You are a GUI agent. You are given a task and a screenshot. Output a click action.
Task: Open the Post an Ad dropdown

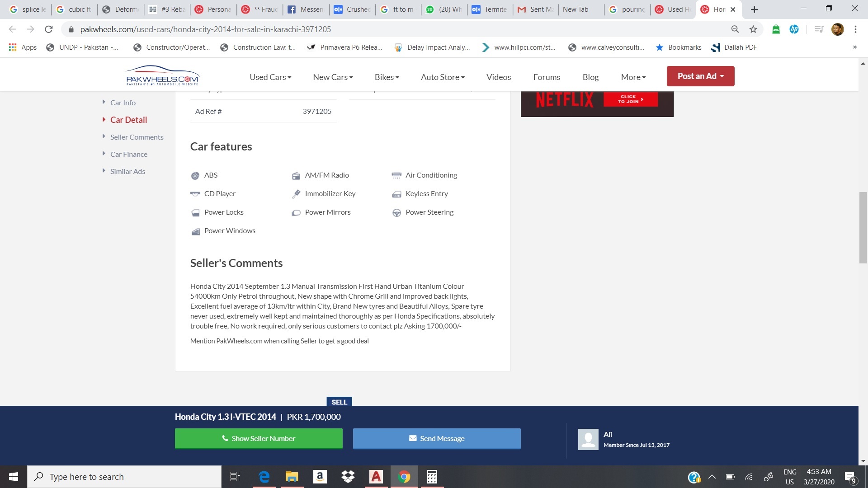pos(700,76)
